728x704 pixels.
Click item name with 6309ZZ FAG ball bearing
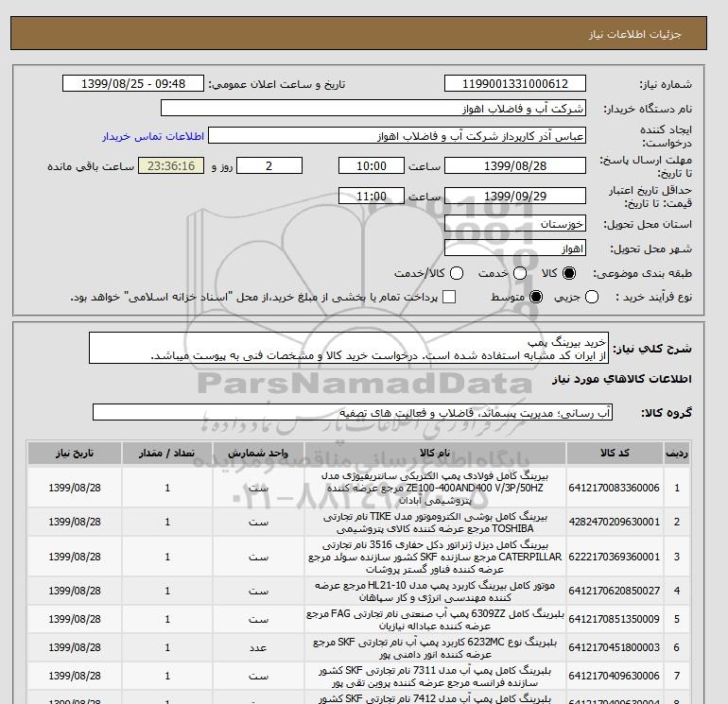pyautogui.click(x=435, y=620)
